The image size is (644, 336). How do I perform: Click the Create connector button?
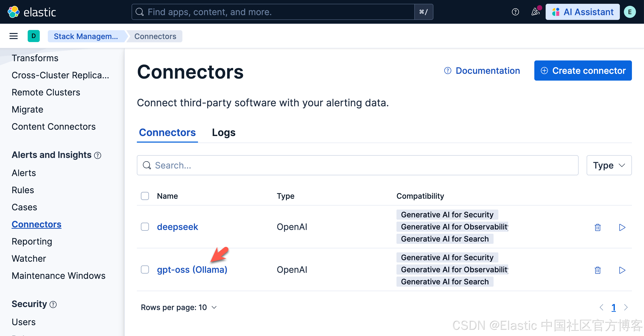pos(583,71)
